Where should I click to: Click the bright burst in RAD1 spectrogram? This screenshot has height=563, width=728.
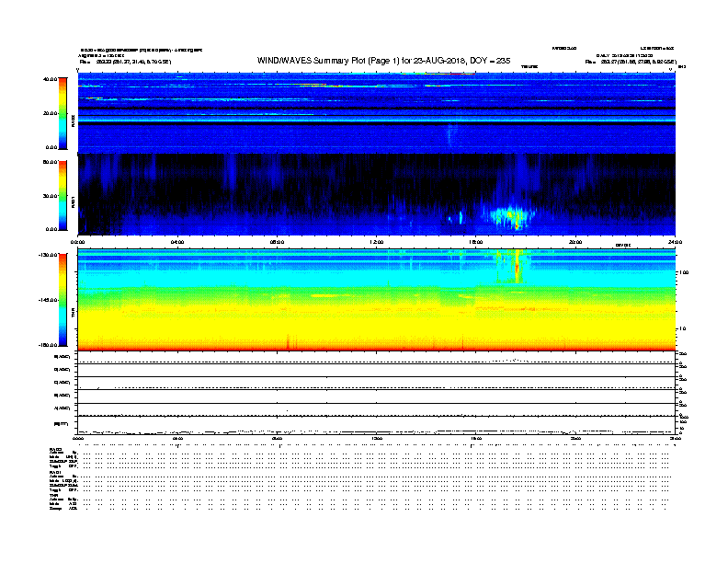(x=511, y=216)
